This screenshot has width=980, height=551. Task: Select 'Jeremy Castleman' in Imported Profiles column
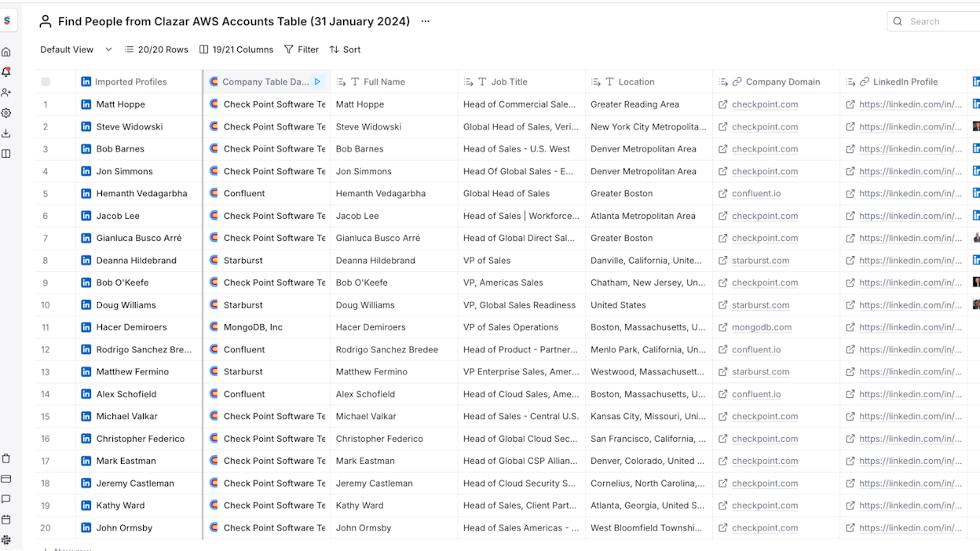click(x=139, y=483)
